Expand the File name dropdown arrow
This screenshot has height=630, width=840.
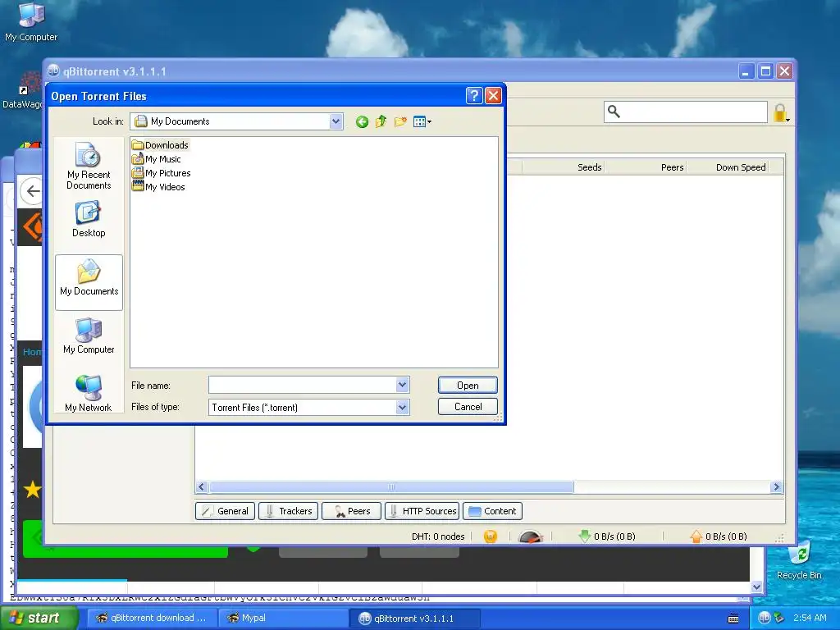[x=402, y=385]
